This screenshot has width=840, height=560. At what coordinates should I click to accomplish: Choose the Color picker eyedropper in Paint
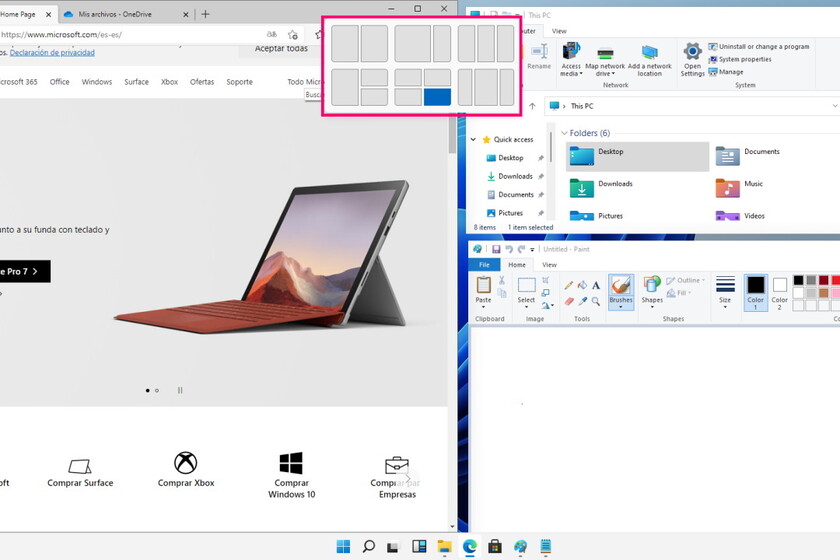(x=582, y=301)
